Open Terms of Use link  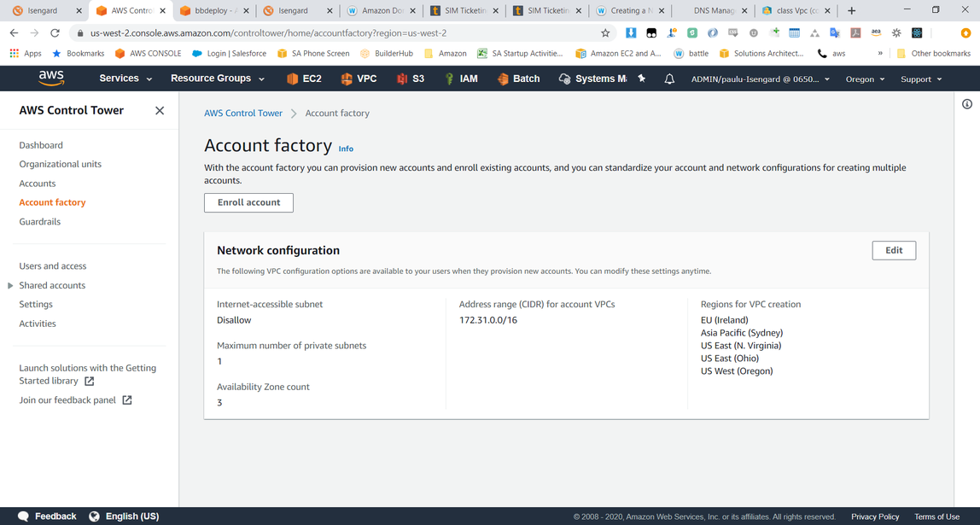point(936,516)
